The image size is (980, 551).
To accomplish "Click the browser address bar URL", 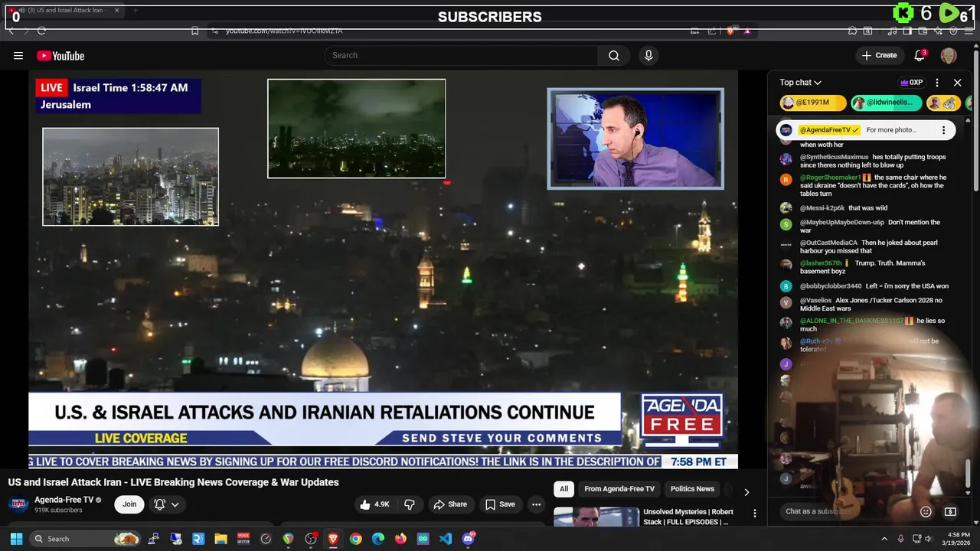I will (284, 31).
